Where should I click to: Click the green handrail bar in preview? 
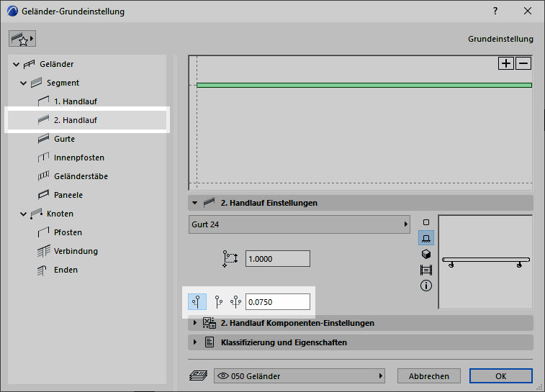click(364, 85)
